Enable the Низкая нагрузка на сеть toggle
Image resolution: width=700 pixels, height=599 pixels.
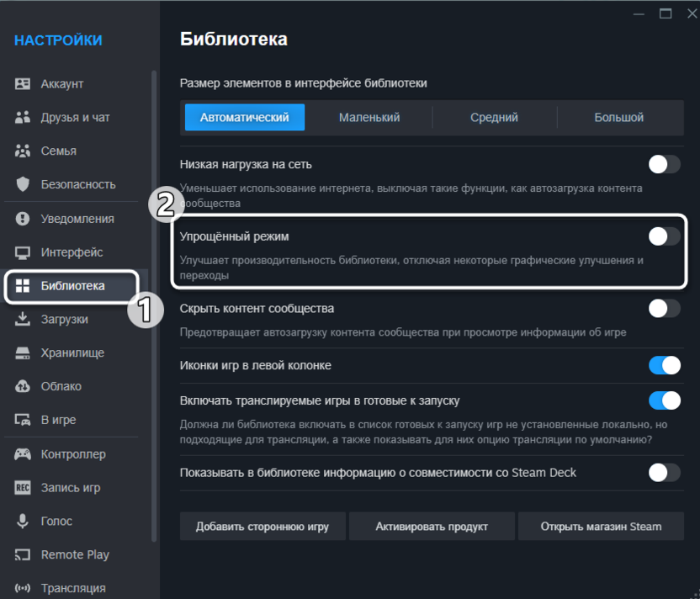[664, 164]
